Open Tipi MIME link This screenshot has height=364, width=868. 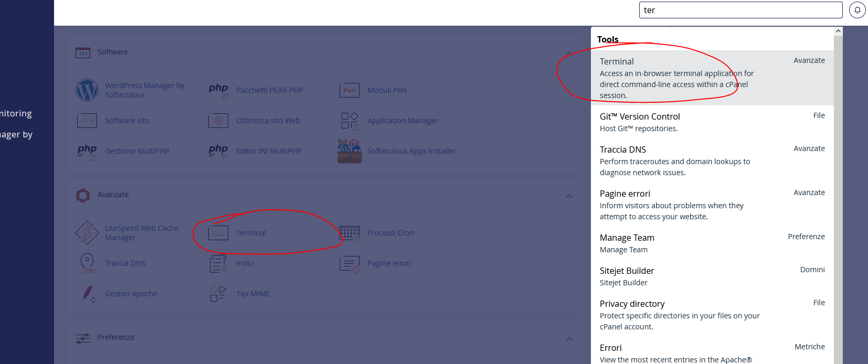point(253,294)
